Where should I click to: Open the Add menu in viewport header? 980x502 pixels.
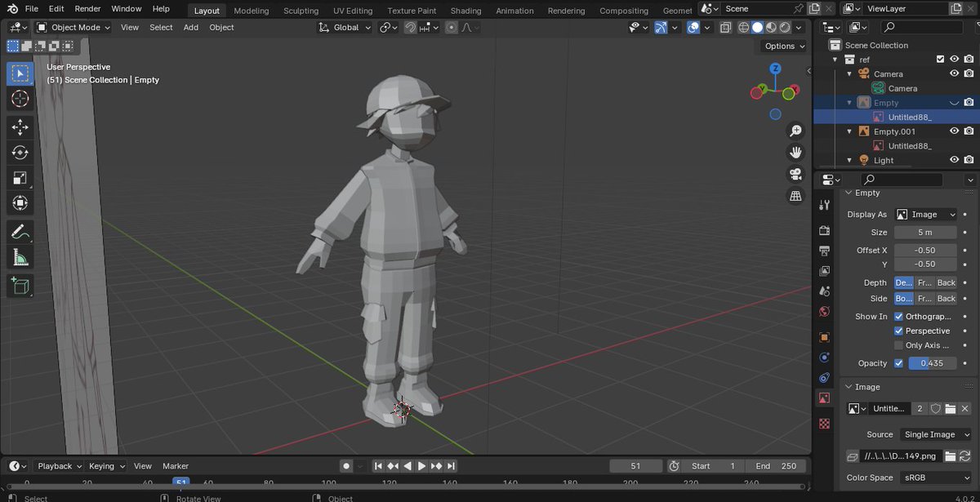190,27
